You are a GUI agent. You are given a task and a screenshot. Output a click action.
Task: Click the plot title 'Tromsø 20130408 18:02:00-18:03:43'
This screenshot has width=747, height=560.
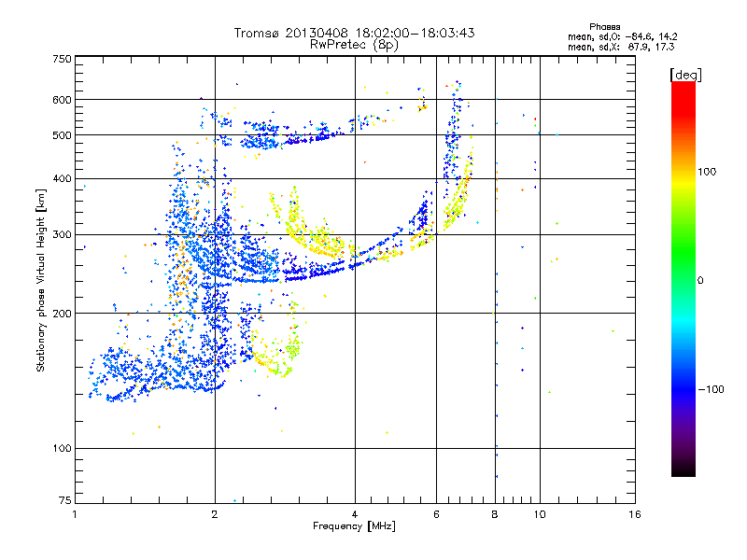(x=354, y=33)
